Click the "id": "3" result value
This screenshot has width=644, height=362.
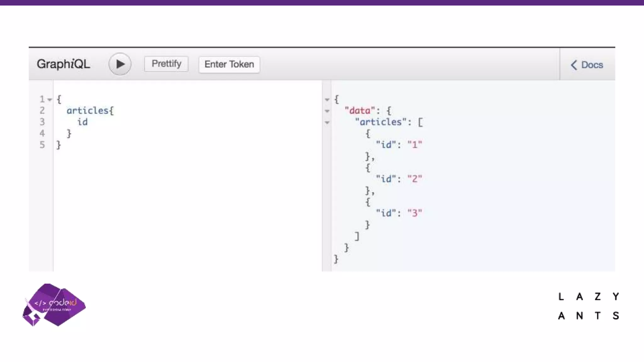(414, 213)
